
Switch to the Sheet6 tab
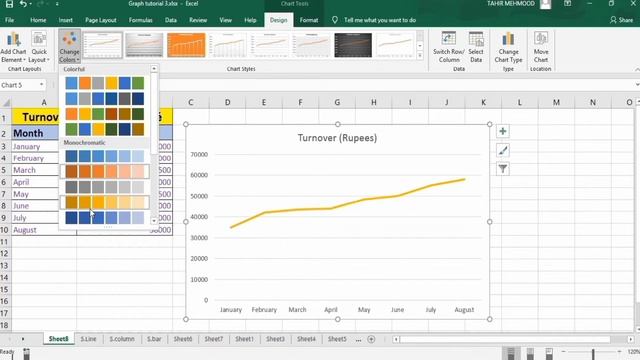182,339
